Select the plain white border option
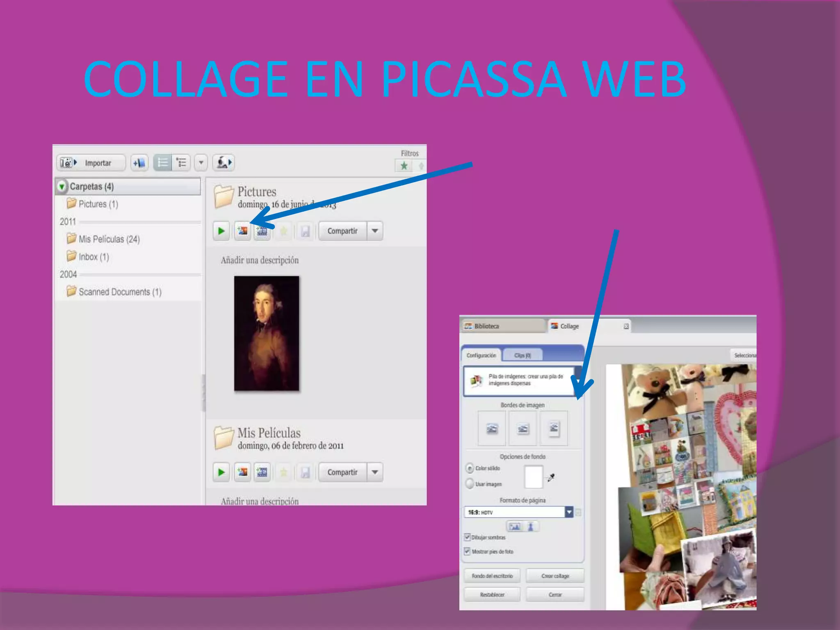This screenshot has height=630, width=840. (523, 428)
